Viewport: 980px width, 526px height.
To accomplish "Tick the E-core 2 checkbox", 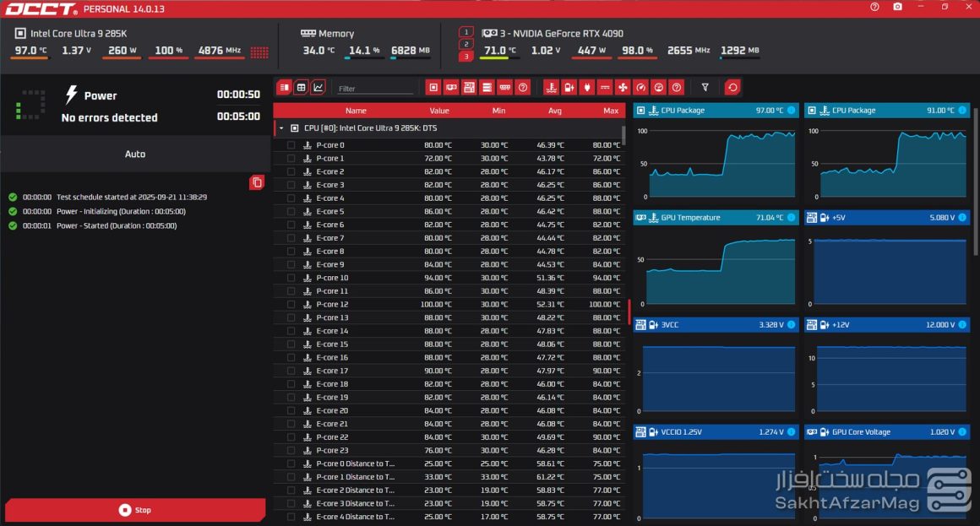I will point(291,171).
